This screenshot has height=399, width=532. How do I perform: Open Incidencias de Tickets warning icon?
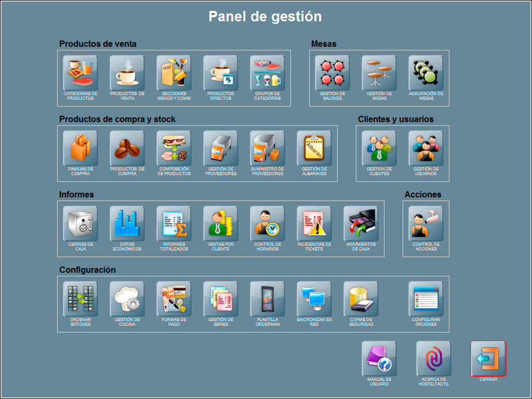tap(314, 223)
